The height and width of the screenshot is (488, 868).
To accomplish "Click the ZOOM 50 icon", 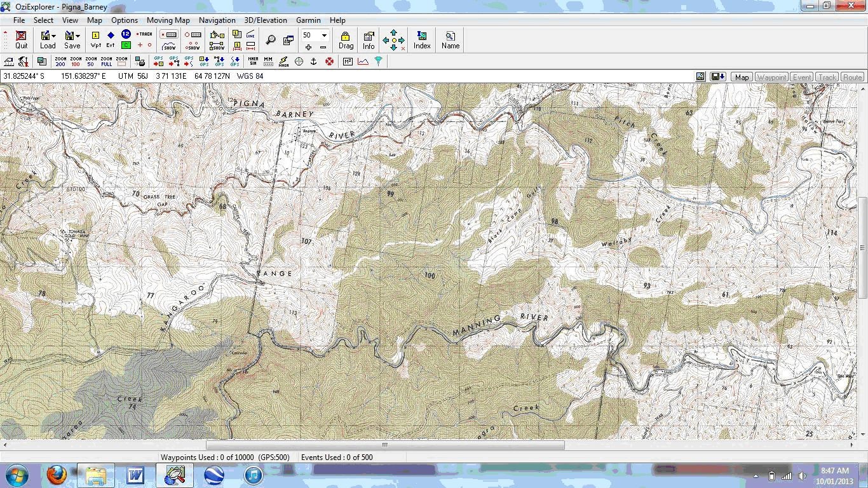I will [x=91, y=62].
